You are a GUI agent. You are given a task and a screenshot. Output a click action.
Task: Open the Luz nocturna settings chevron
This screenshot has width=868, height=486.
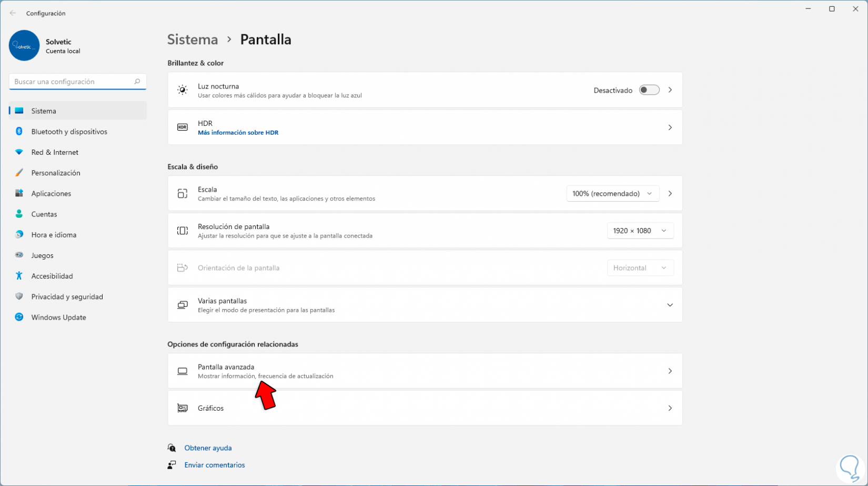pos(670,90)
